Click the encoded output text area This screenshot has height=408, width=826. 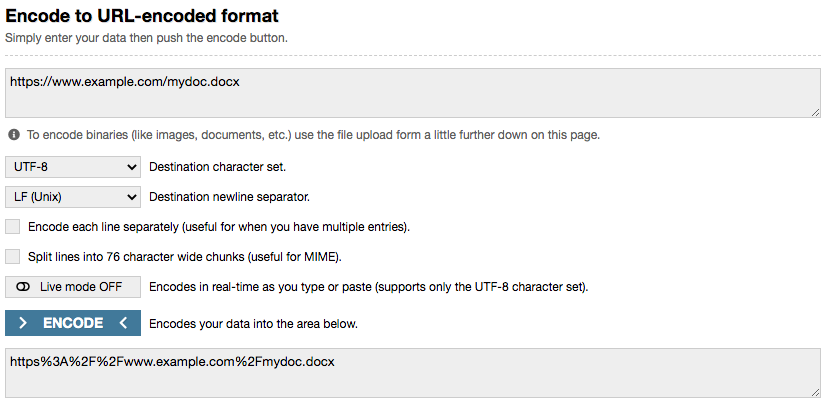tap(413, 373)
